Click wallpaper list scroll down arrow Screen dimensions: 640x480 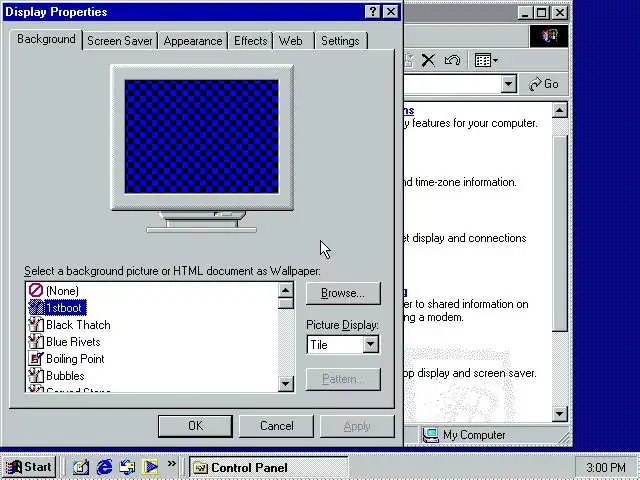point(286,384)
